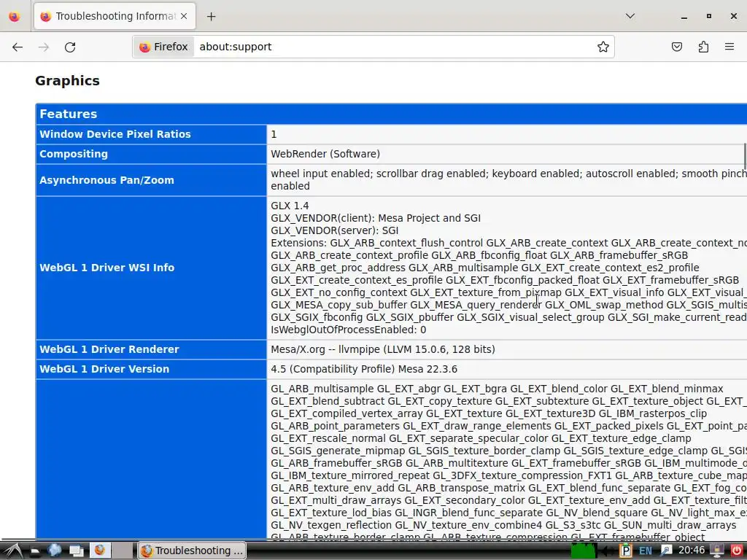Open the Firefox hamburger menu
The width and height of the screenshot is (747, 560).
[x=729, y=47]
